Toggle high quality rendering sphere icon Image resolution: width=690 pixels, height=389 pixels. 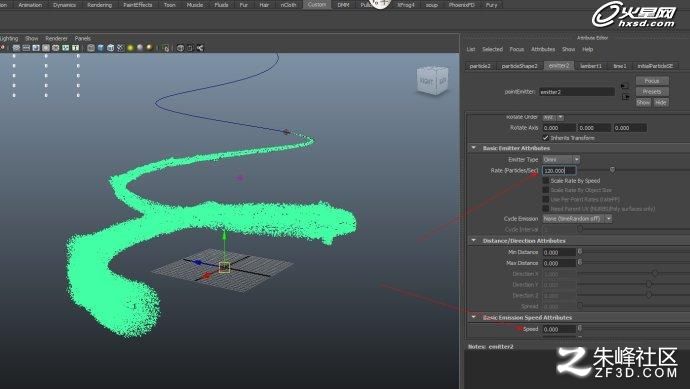(x=149, y=48)
